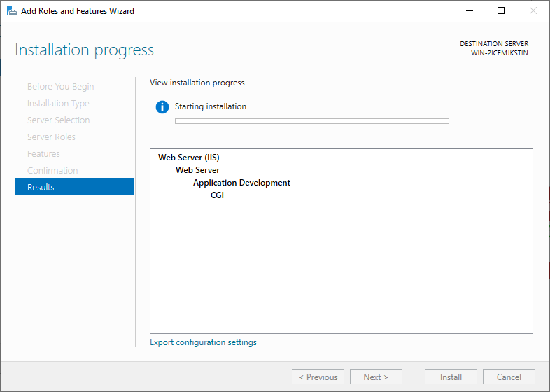Click the wizard icon in the title bar

[11, 11]
